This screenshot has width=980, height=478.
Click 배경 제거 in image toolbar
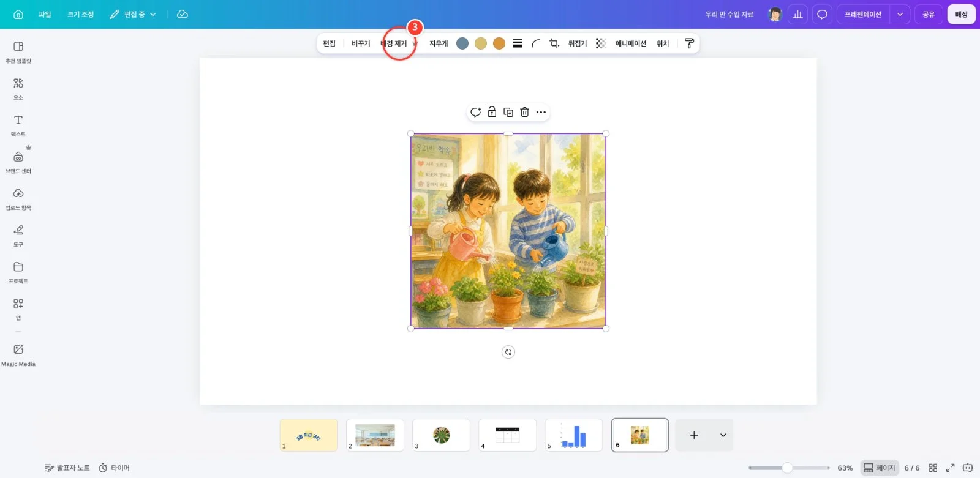(393, 43)
